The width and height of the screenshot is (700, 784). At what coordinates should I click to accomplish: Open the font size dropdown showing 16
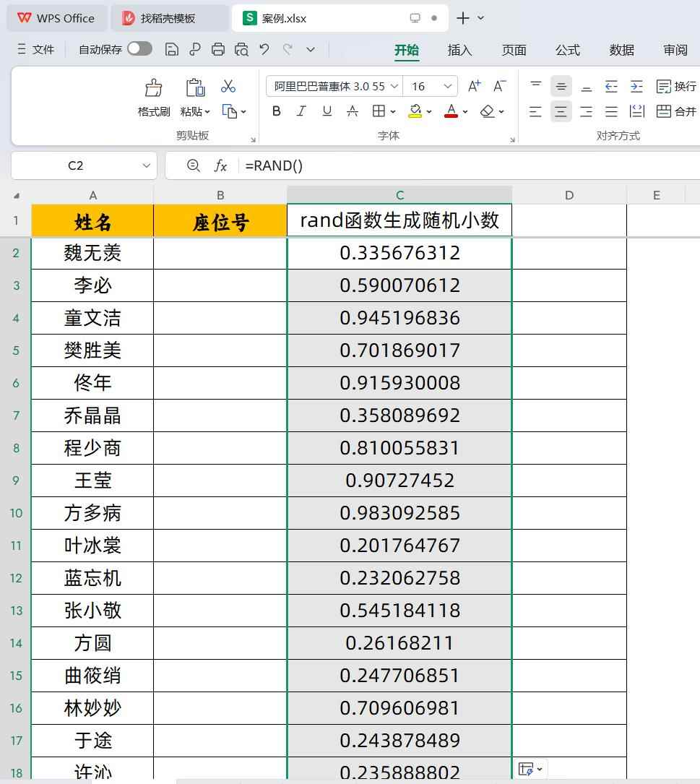(447, 86)
